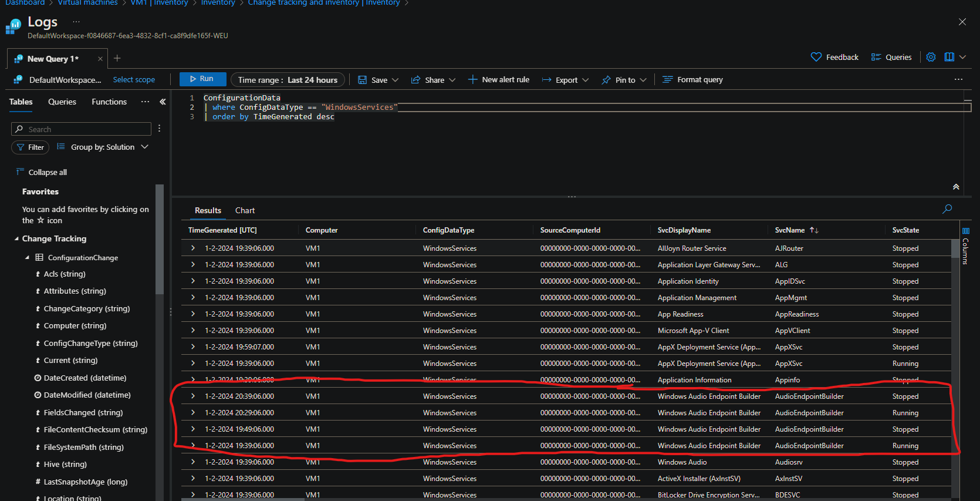Open Queries button in top right

point(891,57)
